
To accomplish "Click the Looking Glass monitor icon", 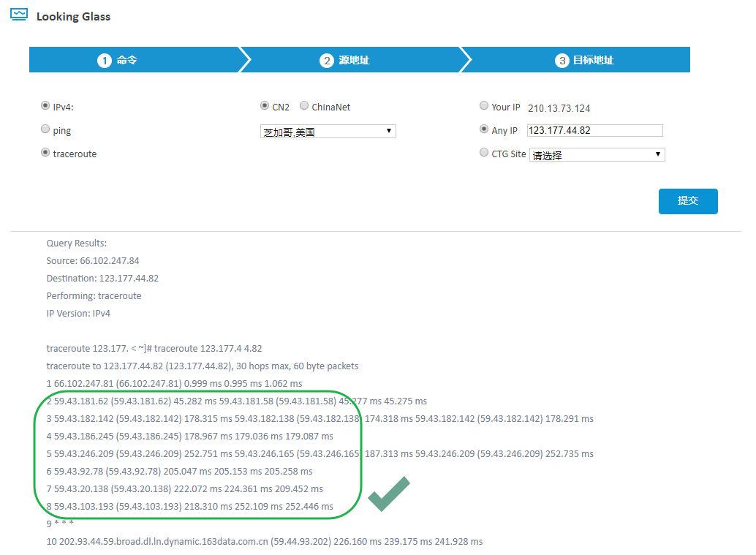I will [x=19, y=15].
